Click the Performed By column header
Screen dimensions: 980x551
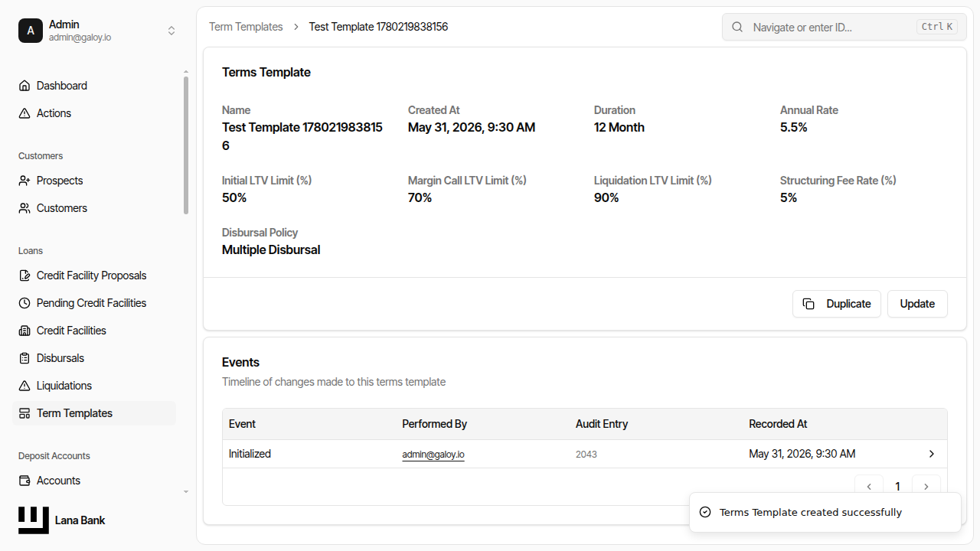[434, 424]
